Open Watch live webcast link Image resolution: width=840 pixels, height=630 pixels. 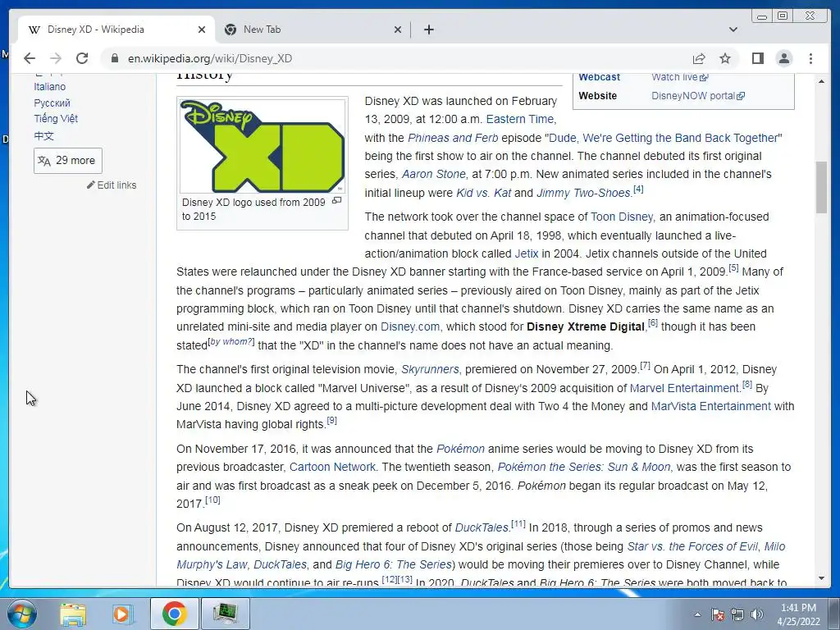point(680,77)
